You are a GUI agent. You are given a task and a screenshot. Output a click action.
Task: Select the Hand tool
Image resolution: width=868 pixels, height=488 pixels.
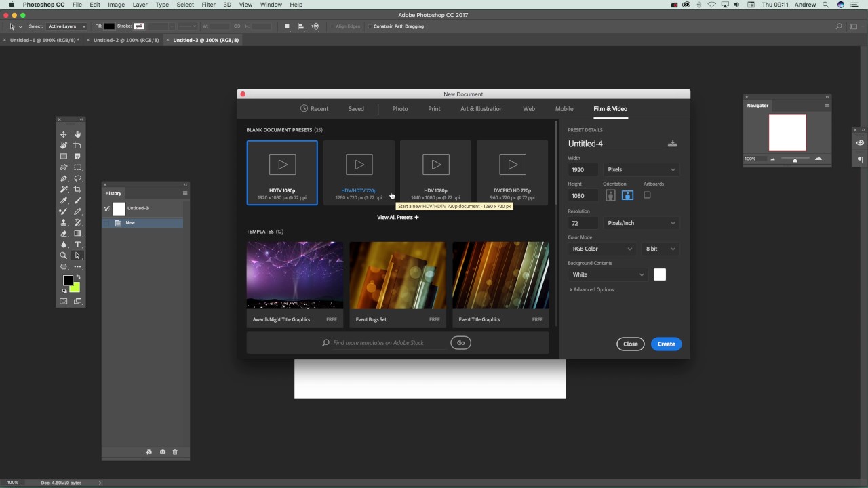(77, 134)
